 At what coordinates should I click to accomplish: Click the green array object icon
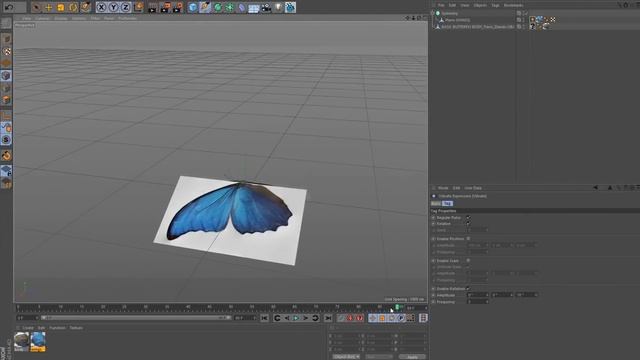coord(230,7)
